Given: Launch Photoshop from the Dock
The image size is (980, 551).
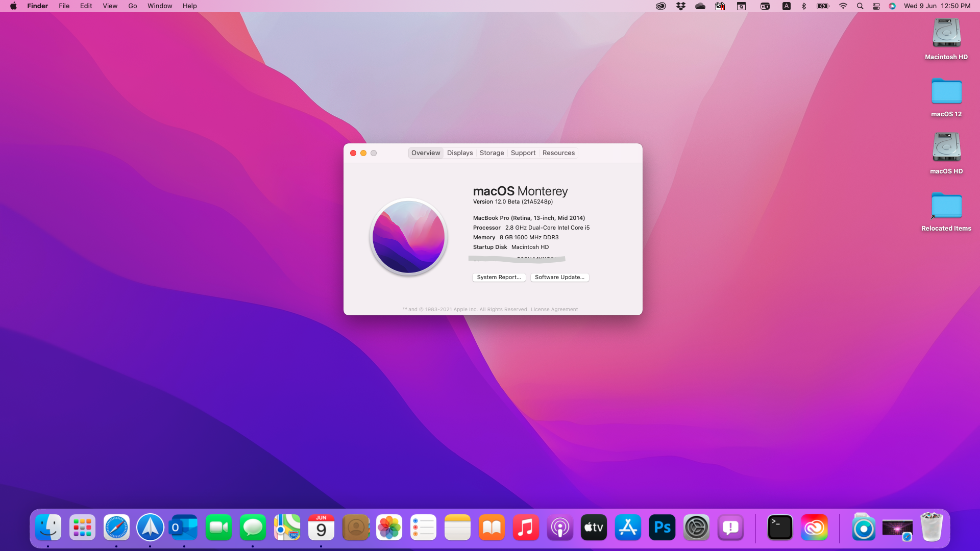Looking at the screenshot, I should click(662, 528).
